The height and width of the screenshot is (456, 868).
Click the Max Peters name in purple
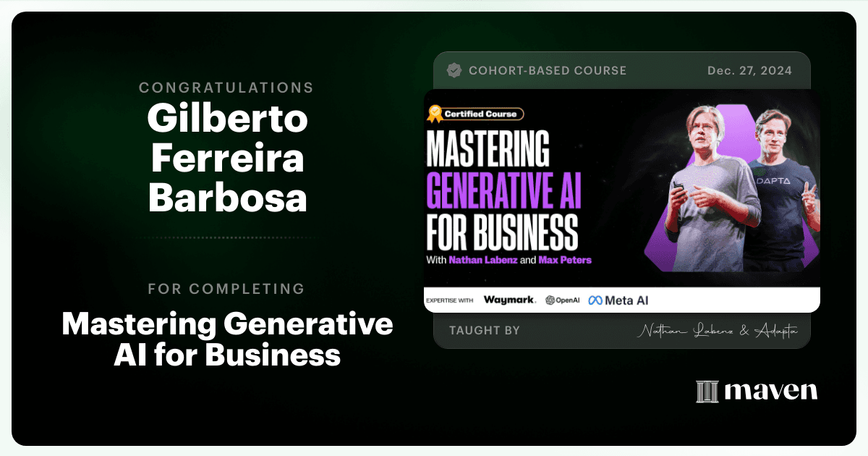click(x=565, y=259)
